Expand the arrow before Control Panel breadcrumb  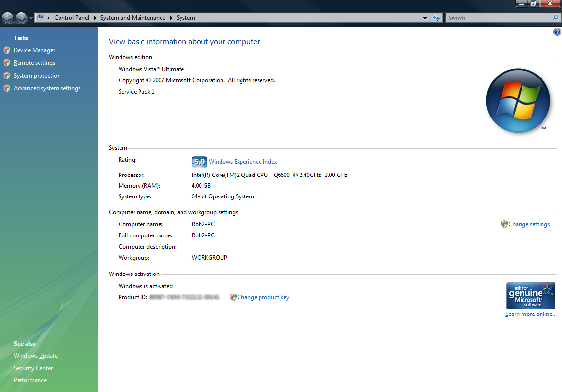click(49, 18)
